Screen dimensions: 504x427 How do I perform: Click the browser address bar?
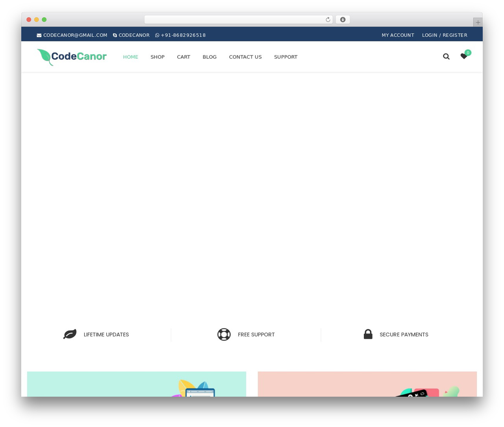[x=238, y=20]
